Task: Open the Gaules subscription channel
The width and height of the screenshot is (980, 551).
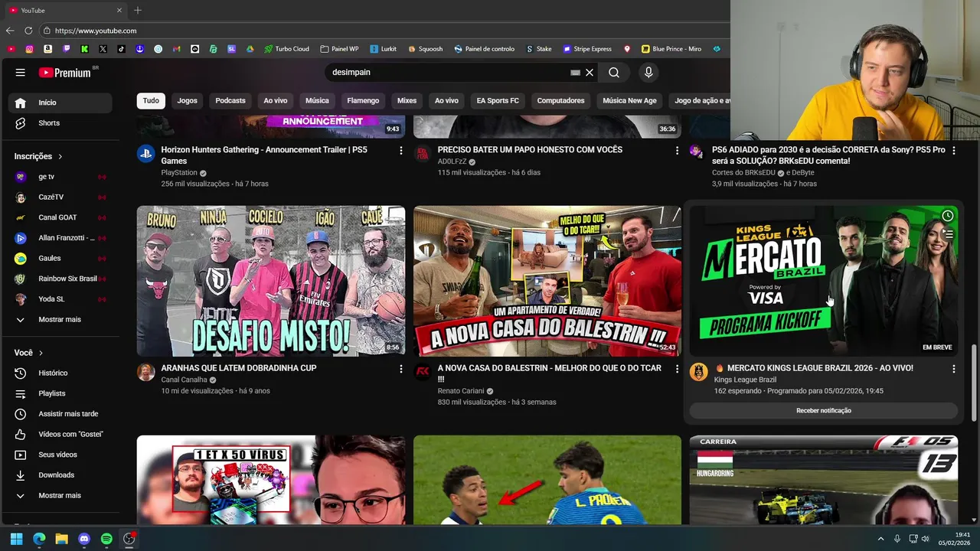Action: point(60,259)
